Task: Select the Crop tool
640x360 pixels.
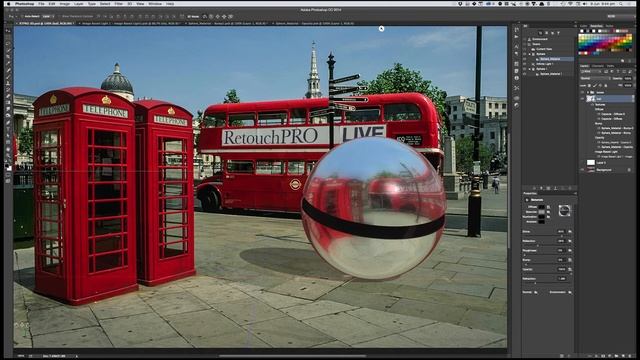Action: pyautogui.click(x=8, y=56)
